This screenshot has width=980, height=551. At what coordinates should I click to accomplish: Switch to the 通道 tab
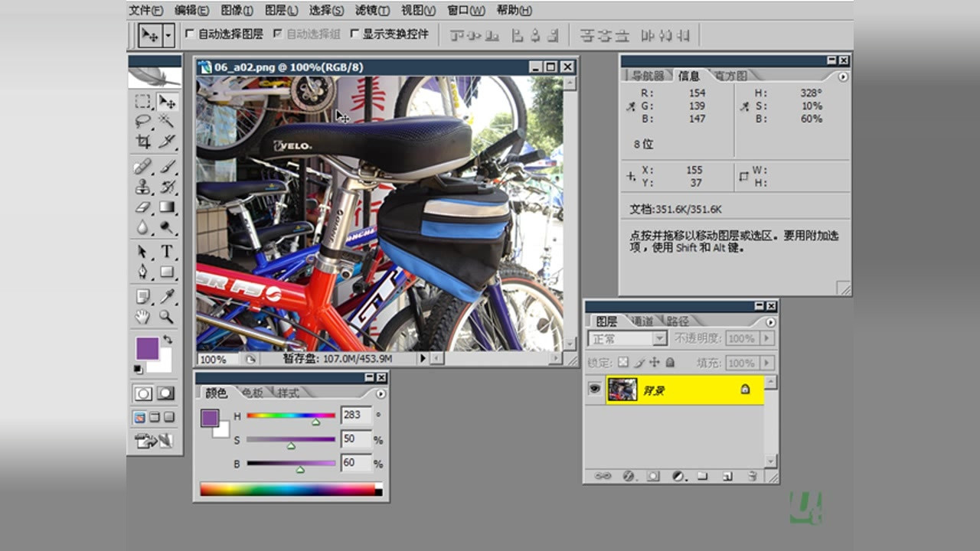642,321
